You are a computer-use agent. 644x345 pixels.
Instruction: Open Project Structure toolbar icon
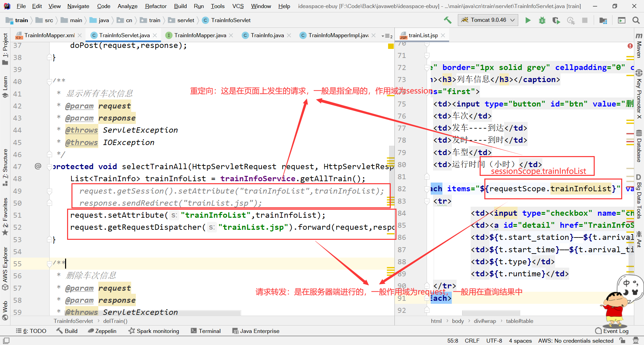603,20
